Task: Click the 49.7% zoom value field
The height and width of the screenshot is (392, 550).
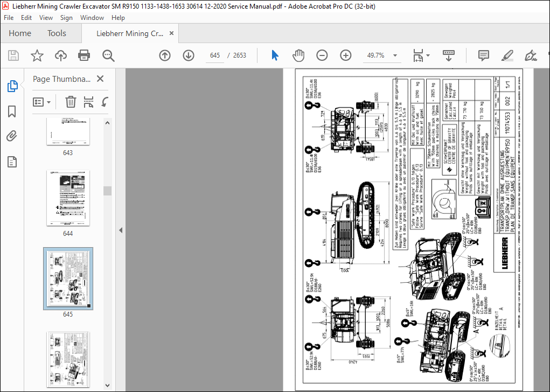Action: click(375, 55)
